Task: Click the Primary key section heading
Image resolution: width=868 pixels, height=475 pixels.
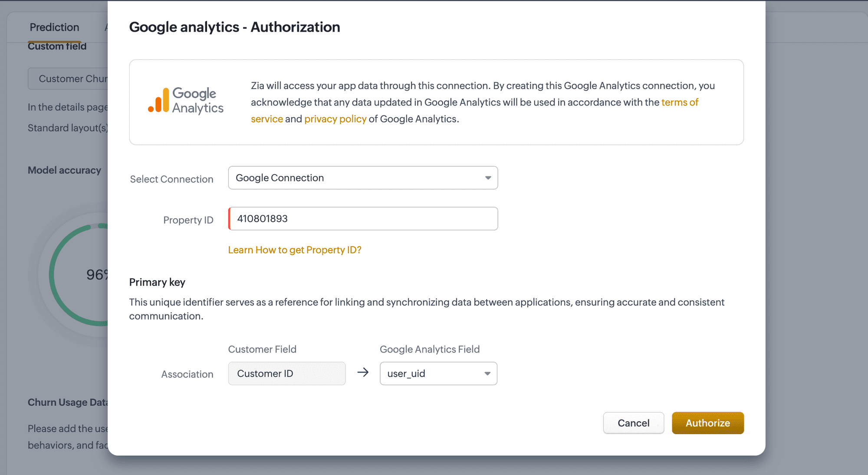Action: (157, 282)
